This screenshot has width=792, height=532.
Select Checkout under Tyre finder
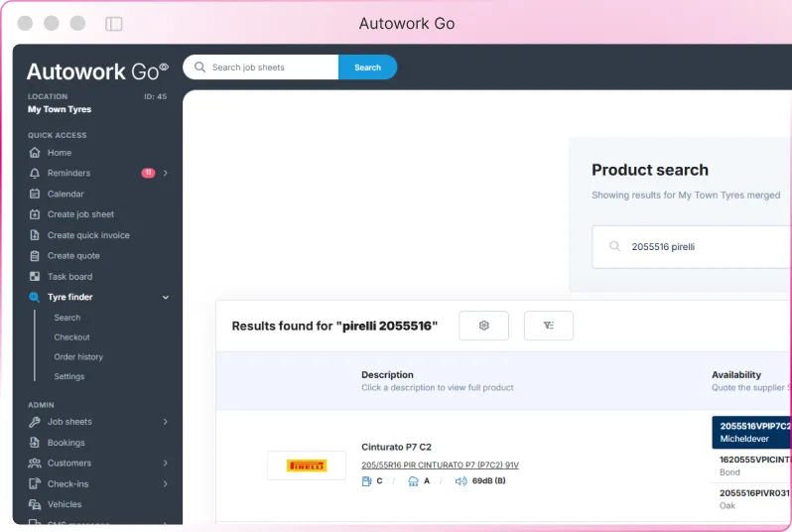click(x=71, y=337)
